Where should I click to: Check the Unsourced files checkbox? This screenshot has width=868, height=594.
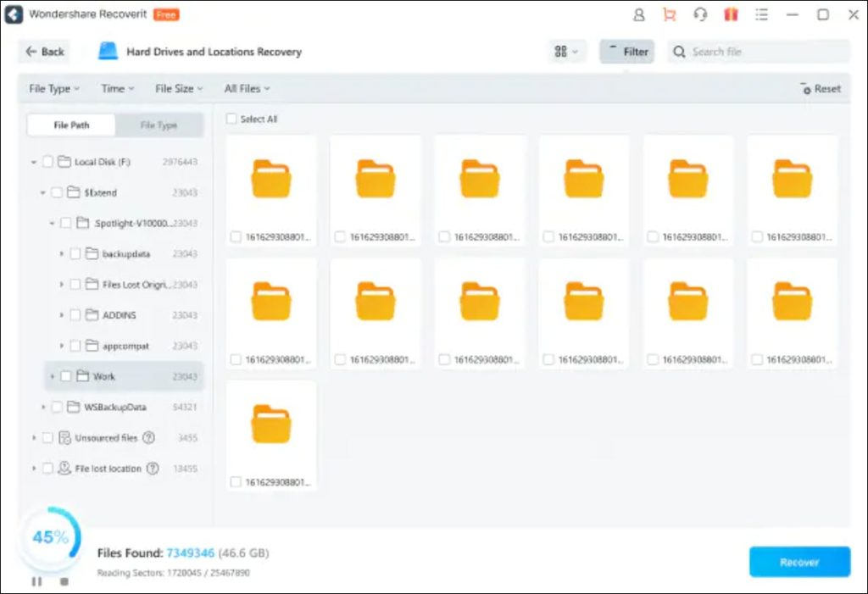(47, 438)
